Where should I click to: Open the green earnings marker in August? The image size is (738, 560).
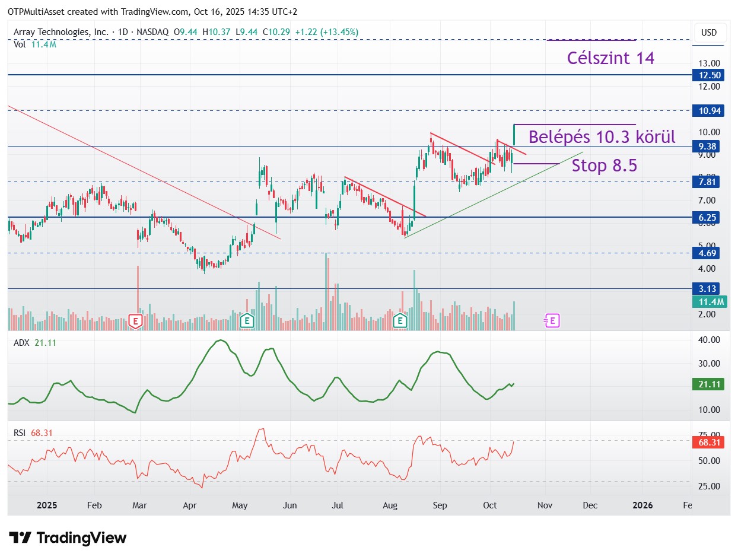point(401,322)
